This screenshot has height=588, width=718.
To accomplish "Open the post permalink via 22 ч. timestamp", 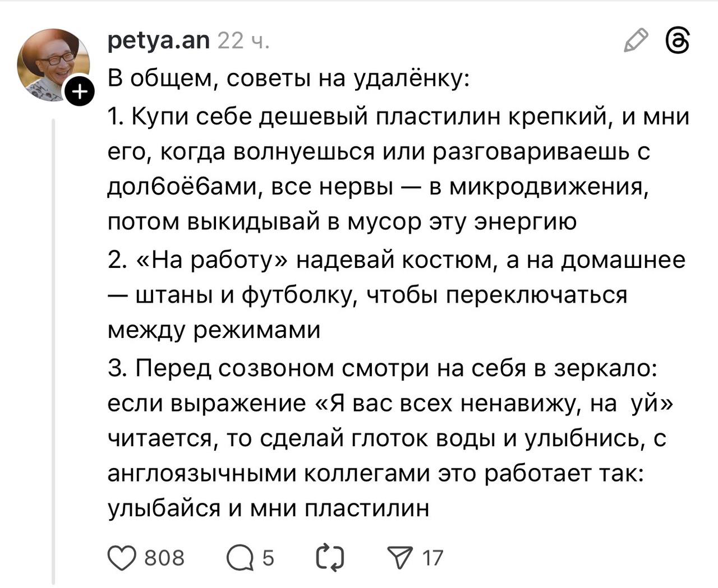I will pos(244,40).
